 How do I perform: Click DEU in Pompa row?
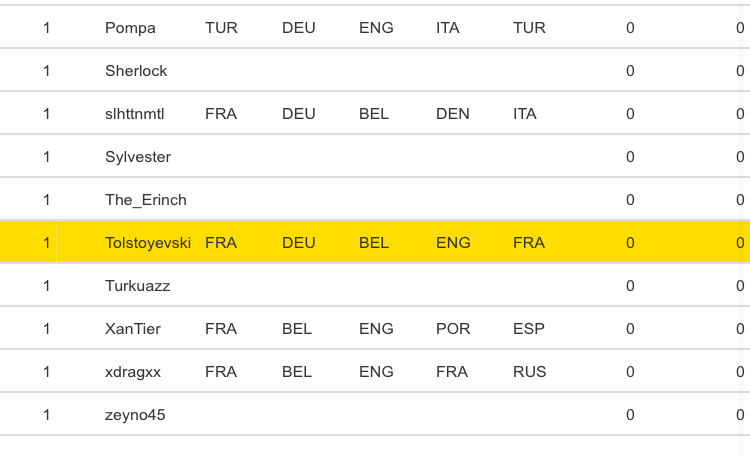point(299,28)
